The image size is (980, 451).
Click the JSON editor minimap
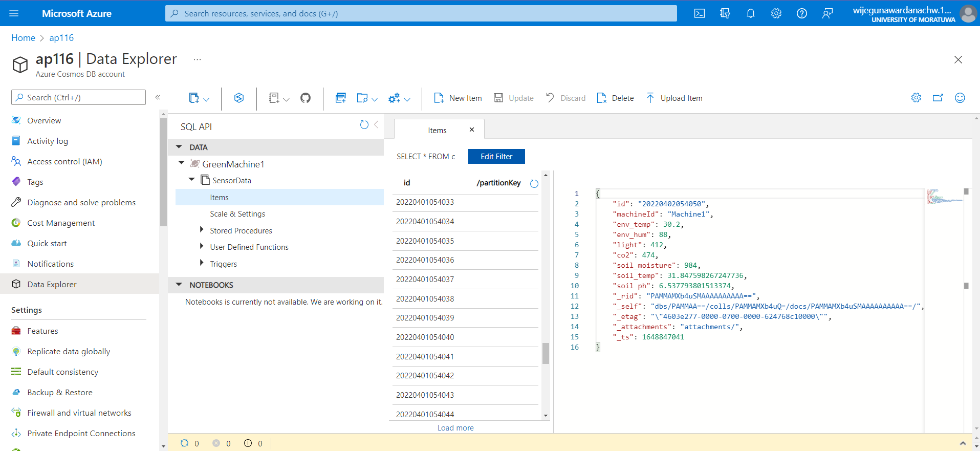(944, 197)
